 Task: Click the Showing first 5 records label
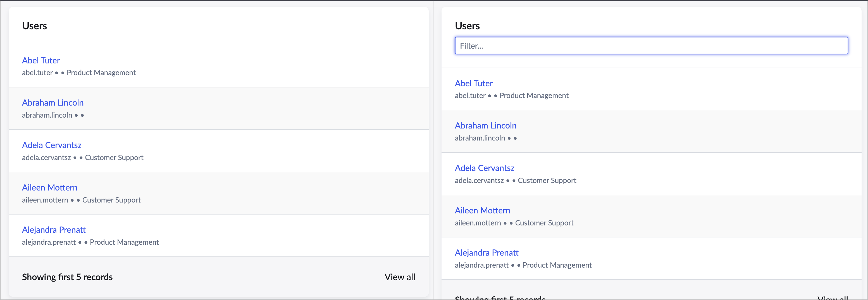67,277
